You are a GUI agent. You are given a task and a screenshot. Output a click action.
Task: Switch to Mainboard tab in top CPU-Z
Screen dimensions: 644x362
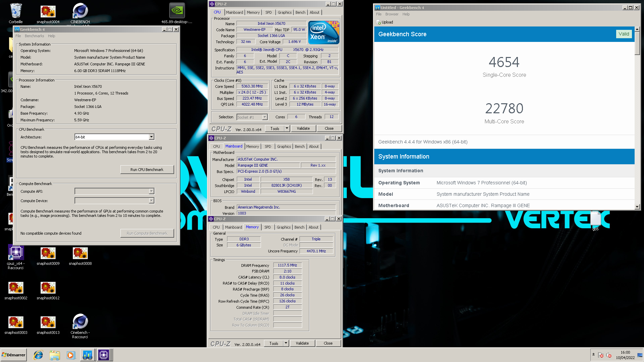click(x=234, y=12)
